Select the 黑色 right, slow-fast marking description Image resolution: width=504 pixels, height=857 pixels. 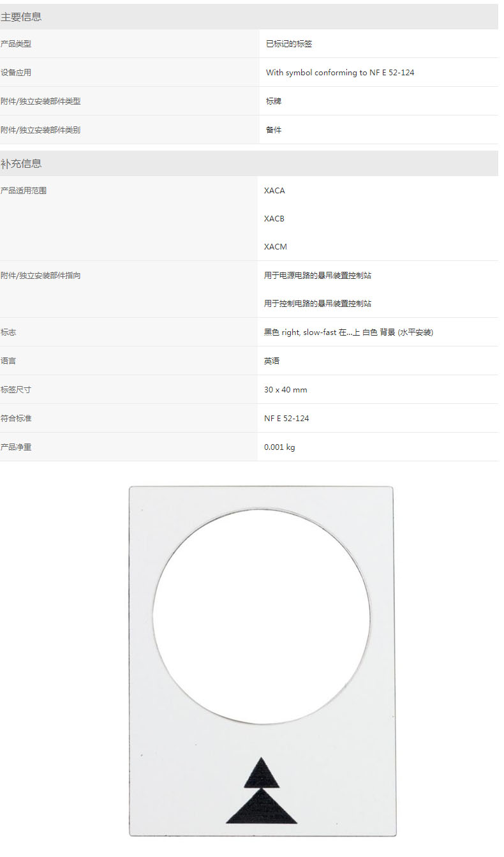coord(348,332)
